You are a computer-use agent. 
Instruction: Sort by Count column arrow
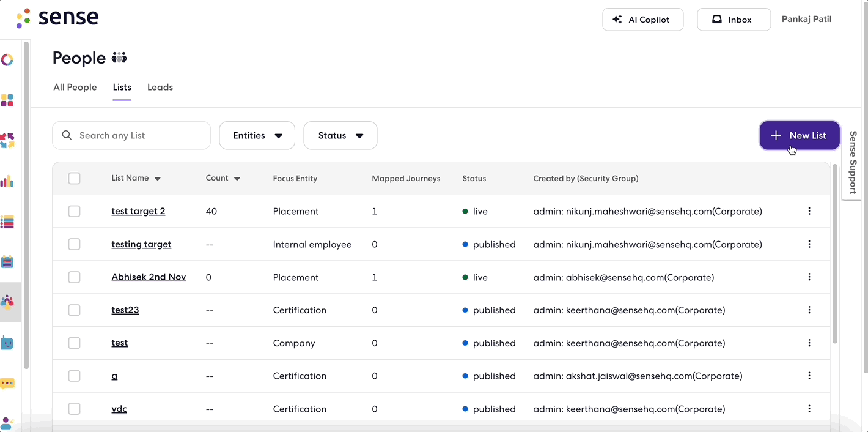(x=237, y=179)
